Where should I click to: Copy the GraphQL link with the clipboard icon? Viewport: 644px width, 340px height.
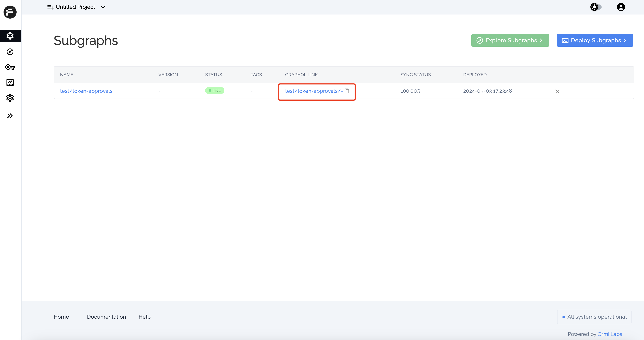[347, 91]
